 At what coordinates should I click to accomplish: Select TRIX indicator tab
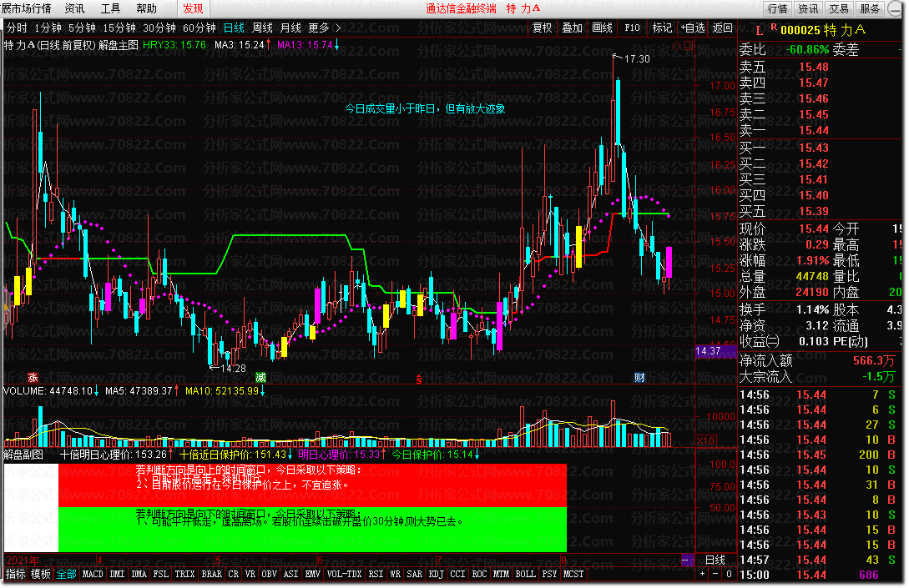tap(185, 574)
